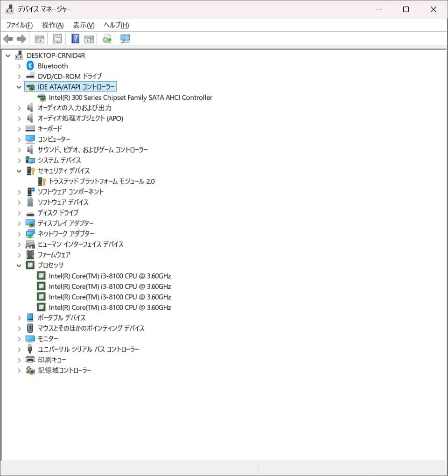Open the 表示(V) menu
This screenshot has width=448, height=476.
(82, 25)
